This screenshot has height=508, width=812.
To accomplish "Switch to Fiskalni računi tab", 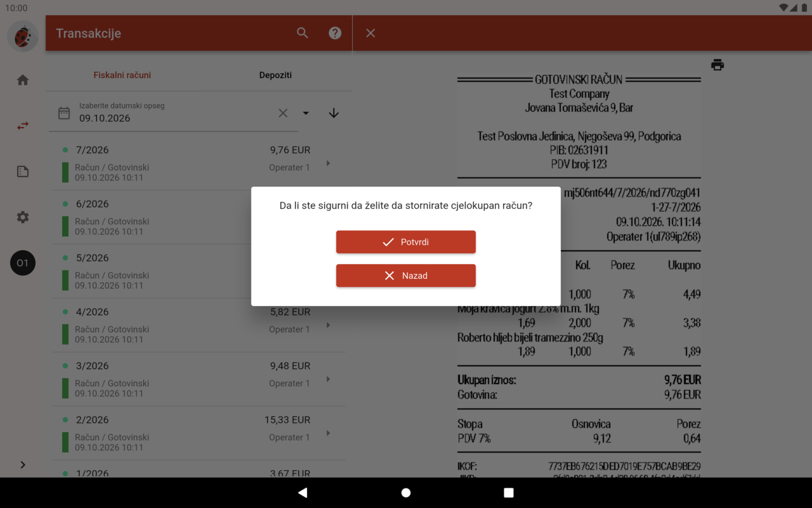I will coord(122,75).
